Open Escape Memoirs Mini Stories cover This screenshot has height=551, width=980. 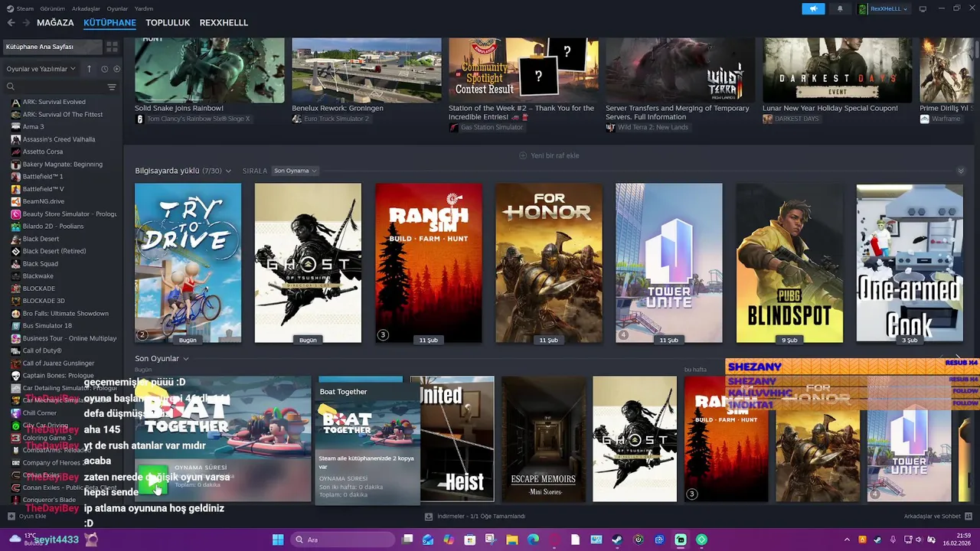(x=543, y=439)
